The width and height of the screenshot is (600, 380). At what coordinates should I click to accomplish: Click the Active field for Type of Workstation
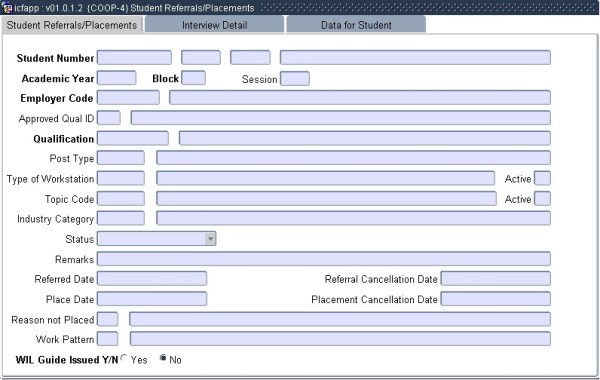pos(542,178)
